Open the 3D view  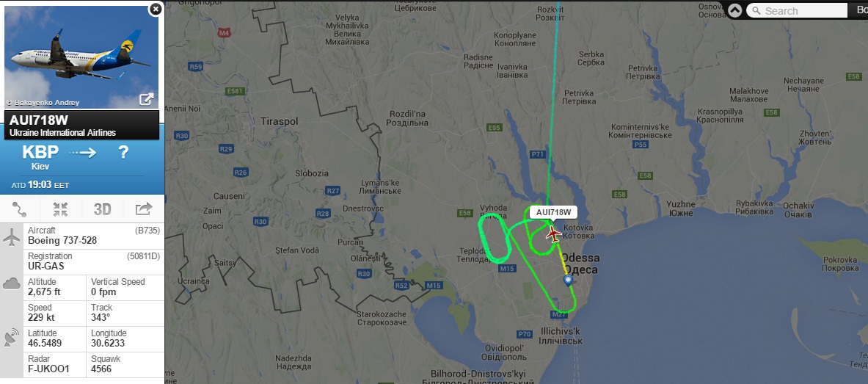click(103, 209)
